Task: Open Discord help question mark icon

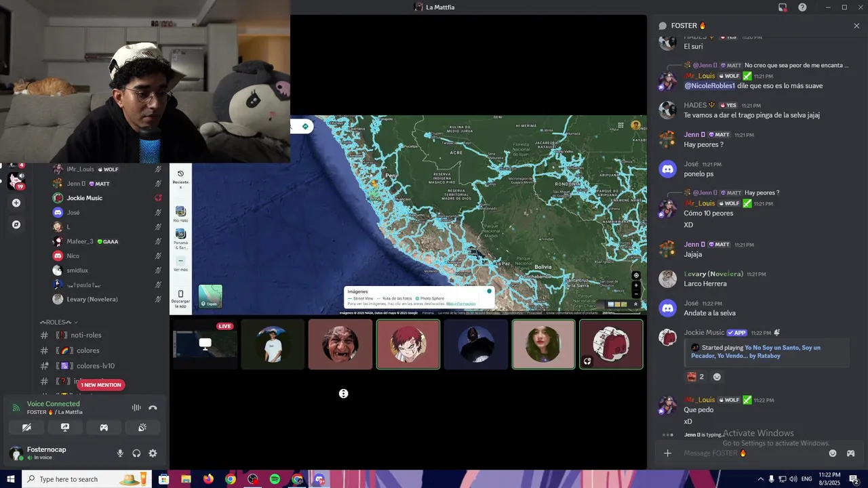Action: point(802,7)
